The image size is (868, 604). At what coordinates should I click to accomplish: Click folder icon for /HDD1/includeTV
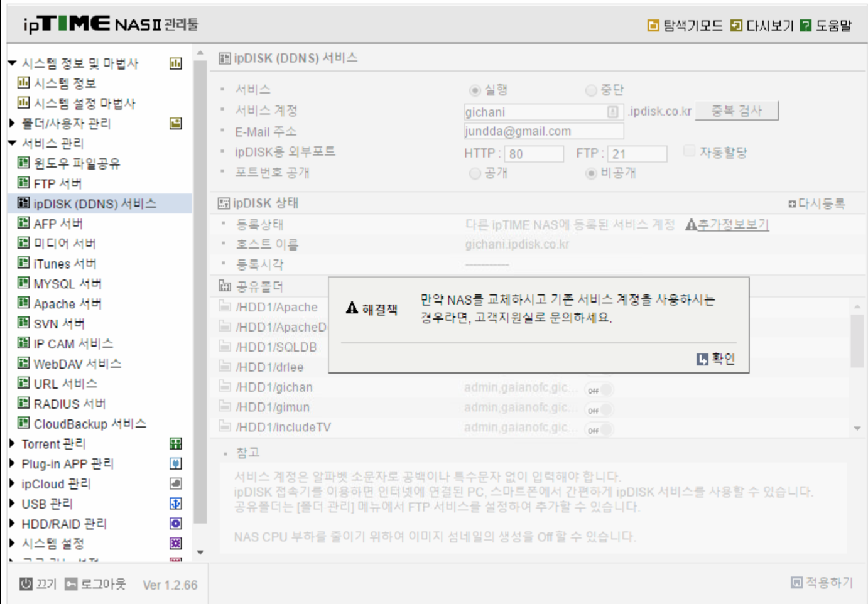coord(224,427)
